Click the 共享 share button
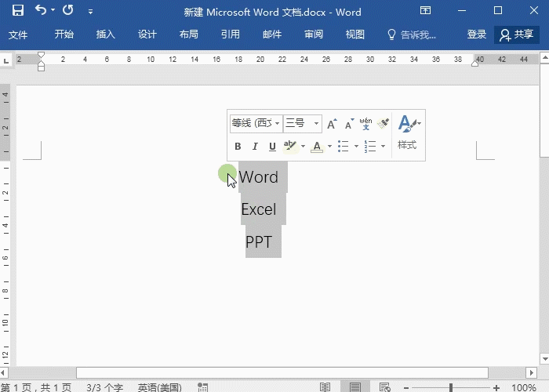Image resolution: width=549 pixels, height=392 pixels. (x=517, y=34)
